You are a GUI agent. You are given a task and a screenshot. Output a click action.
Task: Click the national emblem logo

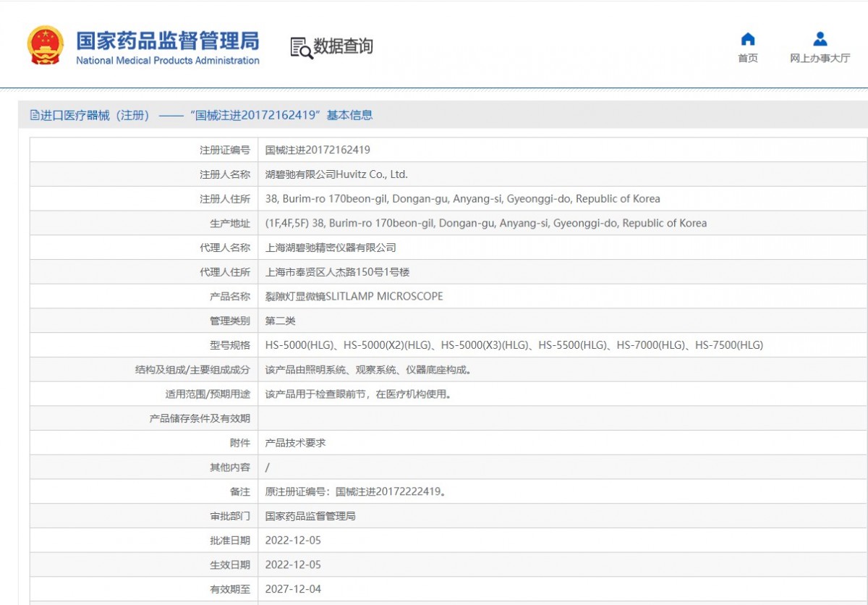tap(46, 46)
